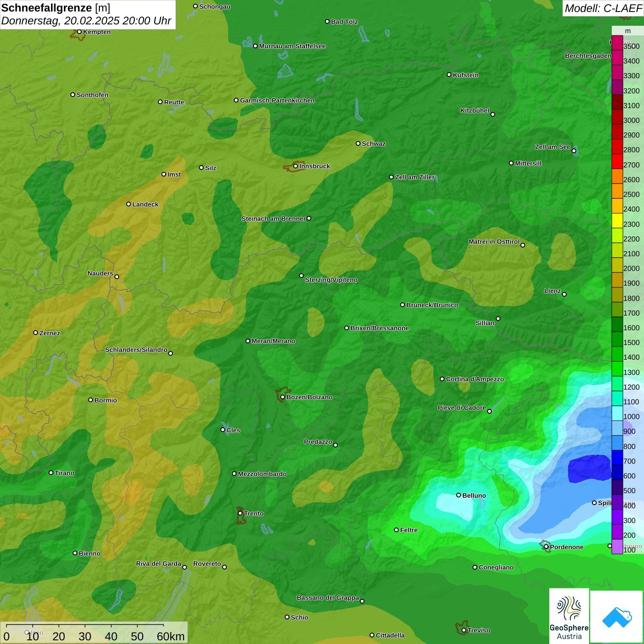Click the Kitzbühel marker dot

click(x=493, y=114)
